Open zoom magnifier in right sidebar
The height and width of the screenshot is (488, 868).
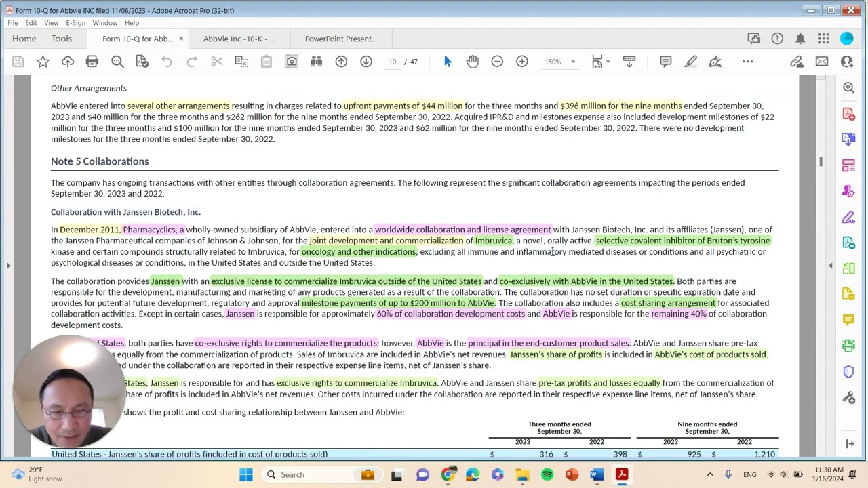click(848, 88)
